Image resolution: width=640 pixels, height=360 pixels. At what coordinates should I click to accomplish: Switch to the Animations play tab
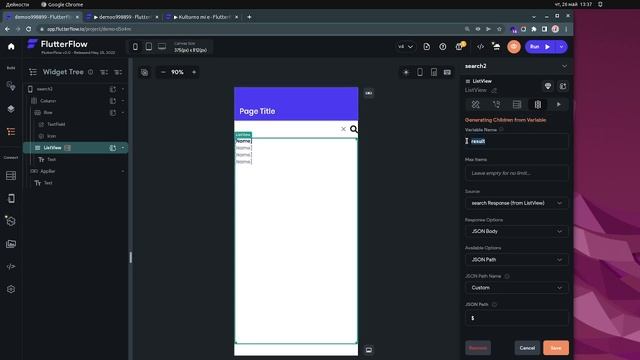(559, 104)
